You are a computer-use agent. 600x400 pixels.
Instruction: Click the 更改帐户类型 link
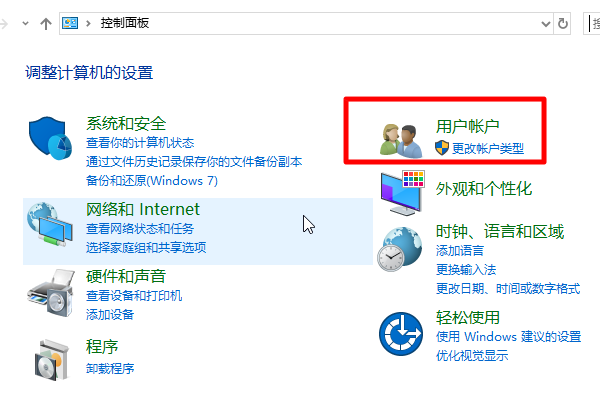488,148
